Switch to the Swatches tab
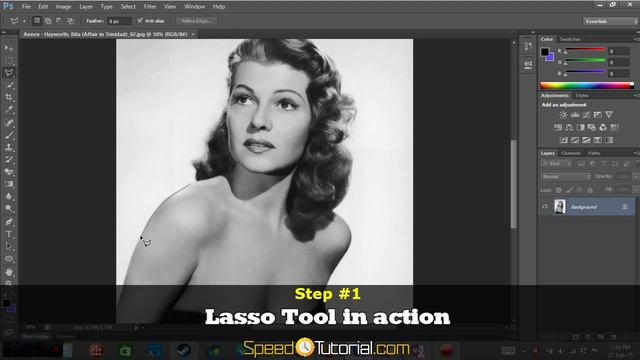 [570, 39]
